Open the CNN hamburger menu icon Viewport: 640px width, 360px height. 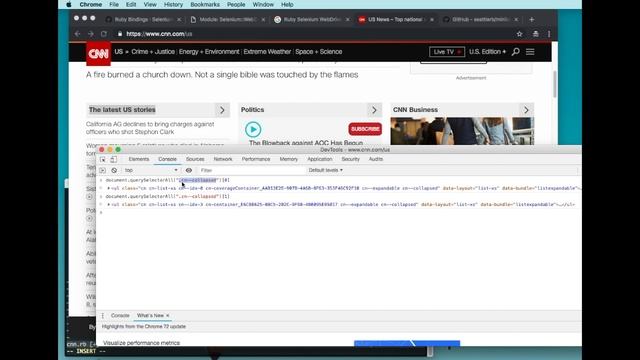530,52
